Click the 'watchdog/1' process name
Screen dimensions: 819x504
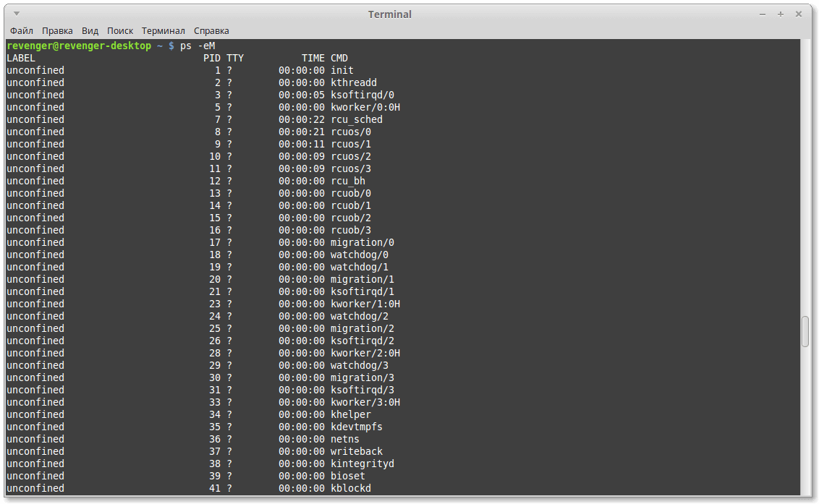pos(360,267)
